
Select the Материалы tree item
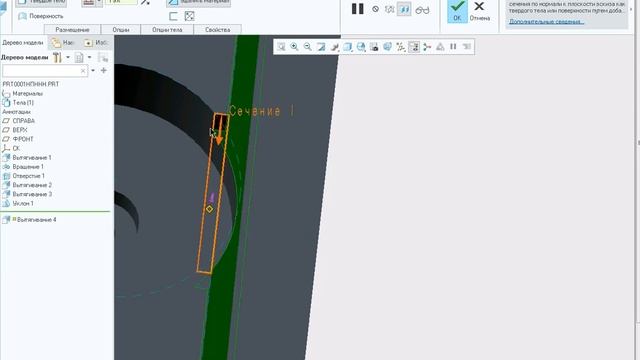tap(23, 93)
